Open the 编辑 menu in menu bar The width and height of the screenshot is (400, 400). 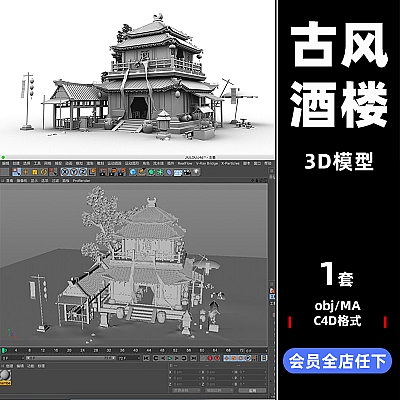(5, 163)
